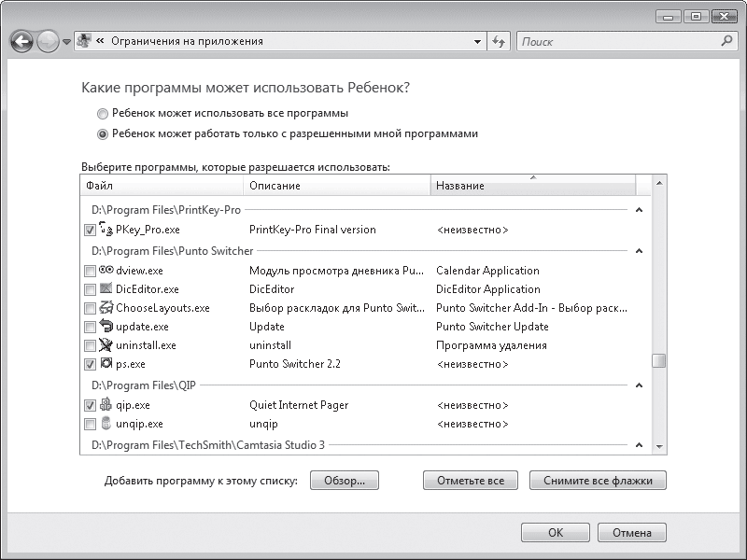Open the address bar history dropdown

point(477,42)
